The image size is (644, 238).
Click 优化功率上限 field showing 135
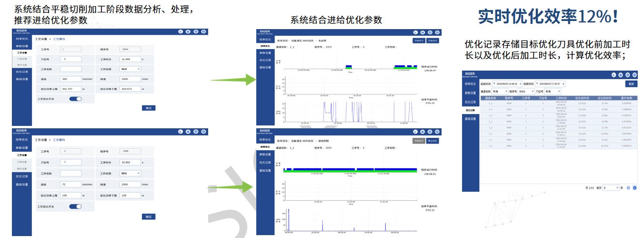[71, 196]
